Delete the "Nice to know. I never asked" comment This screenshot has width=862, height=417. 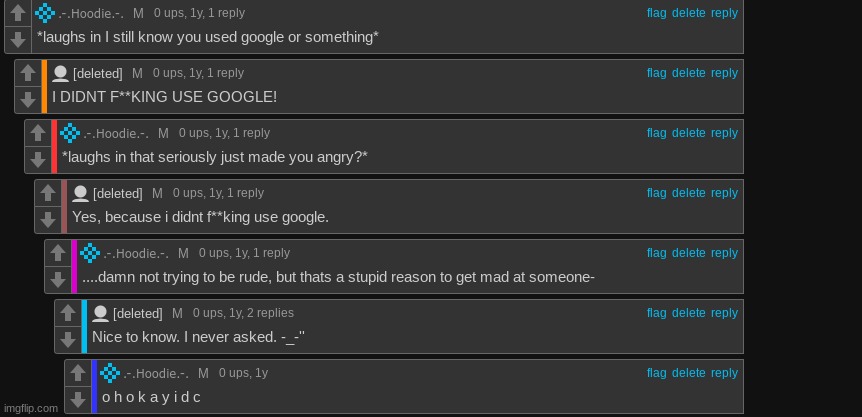click(688, 313)
